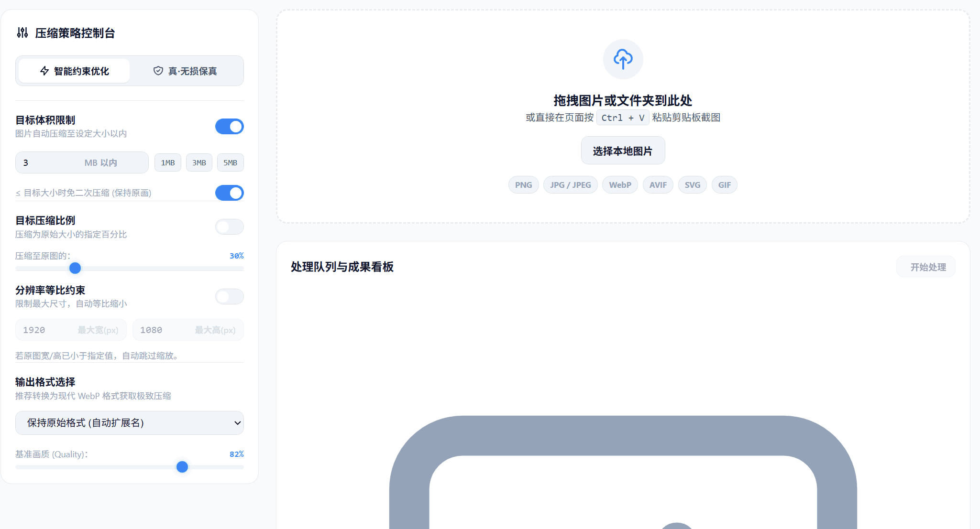Choose the 1MB preset button
Screen dimensions: 980x529
tap(168, 162)
